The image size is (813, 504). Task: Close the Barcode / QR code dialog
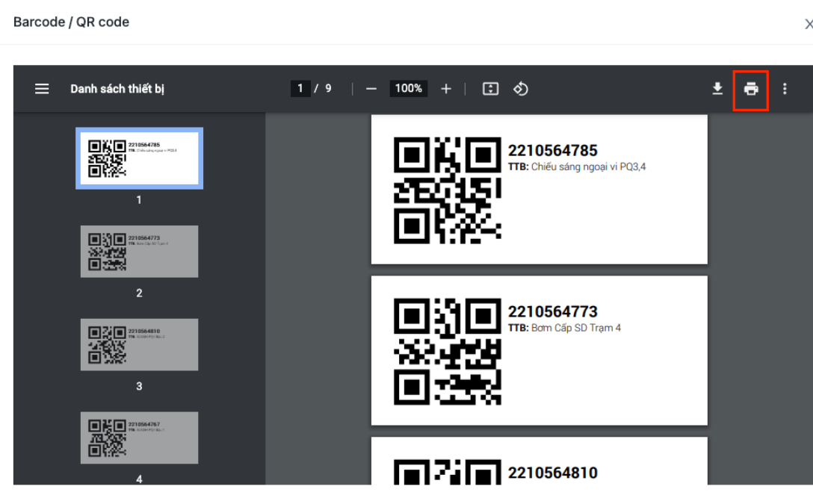(809, 24)
